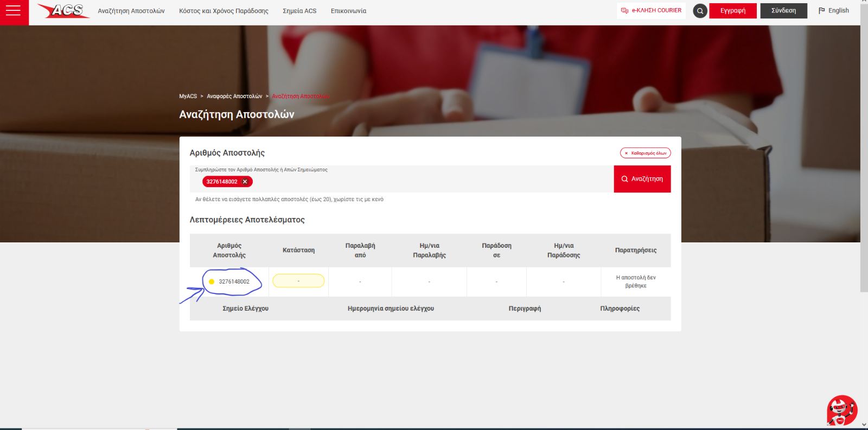Open the red hamburger menu

tap(14, 11)
